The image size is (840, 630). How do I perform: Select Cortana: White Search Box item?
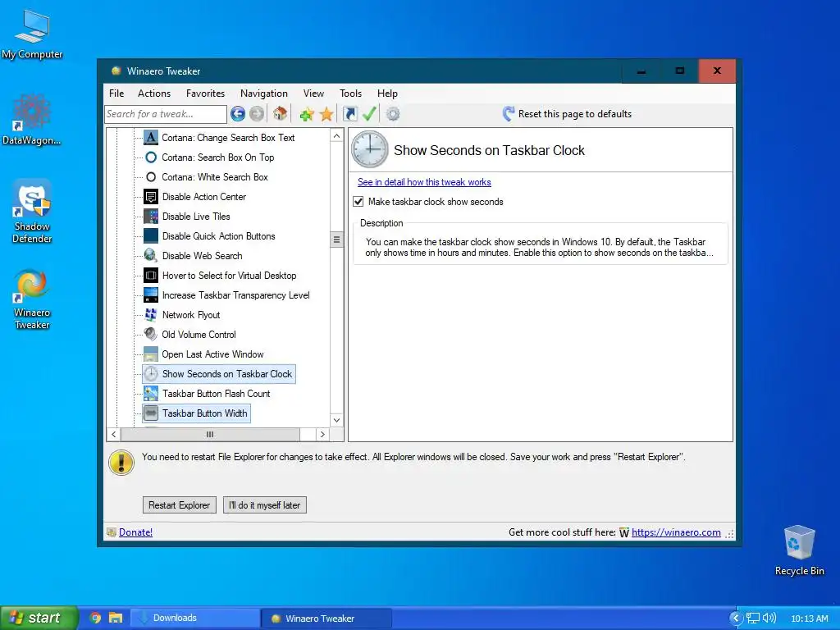[215, 177]
